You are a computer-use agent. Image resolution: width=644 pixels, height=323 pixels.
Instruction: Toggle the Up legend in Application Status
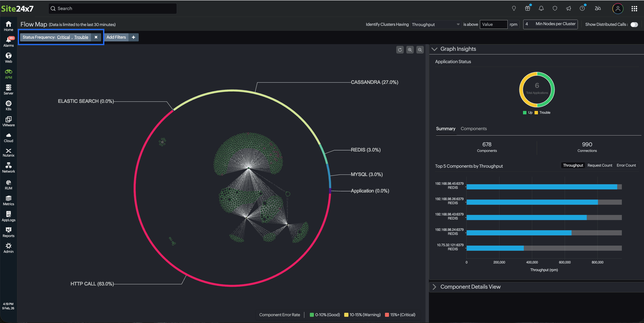click(527, 112)
